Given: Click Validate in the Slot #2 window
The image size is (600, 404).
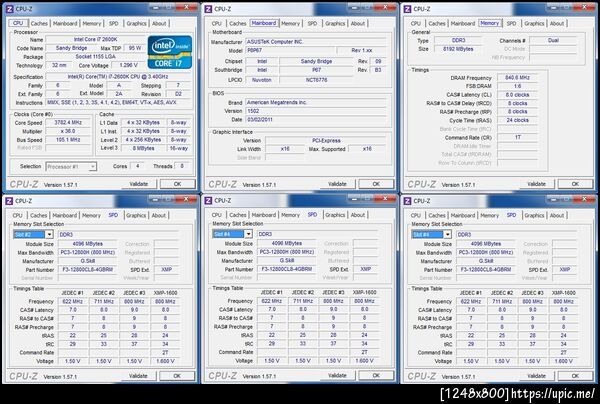Looking at the screenshot, I should [138, 376].
